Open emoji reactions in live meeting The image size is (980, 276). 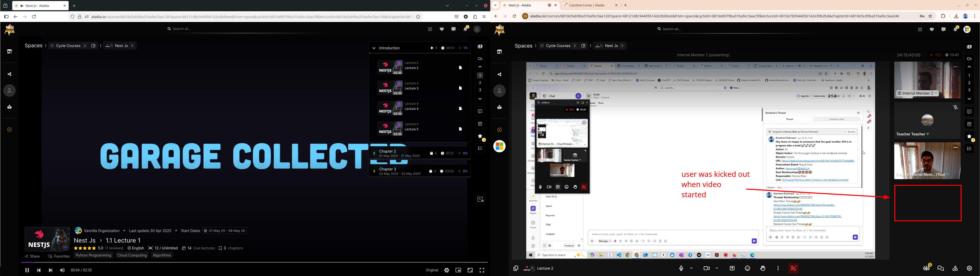tap(748, 268)
